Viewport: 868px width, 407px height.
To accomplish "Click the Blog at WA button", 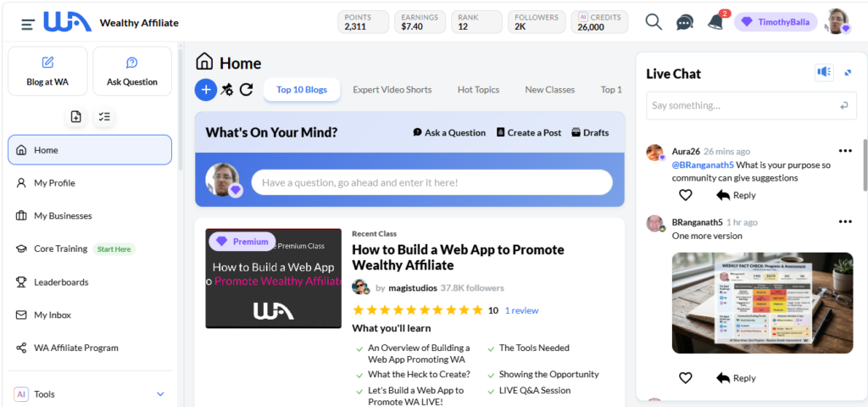I will [x=47, y=71].
